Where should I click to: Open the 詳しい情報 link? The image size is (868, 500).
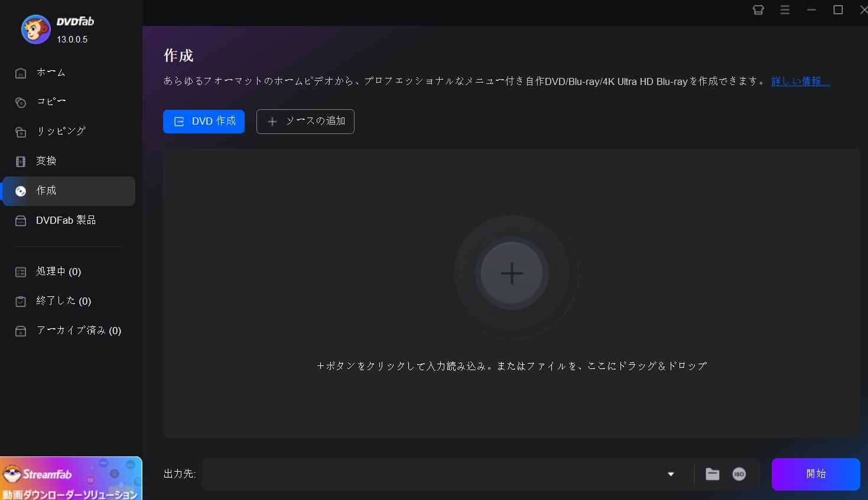pyautogui.click(x=801, y=81)
